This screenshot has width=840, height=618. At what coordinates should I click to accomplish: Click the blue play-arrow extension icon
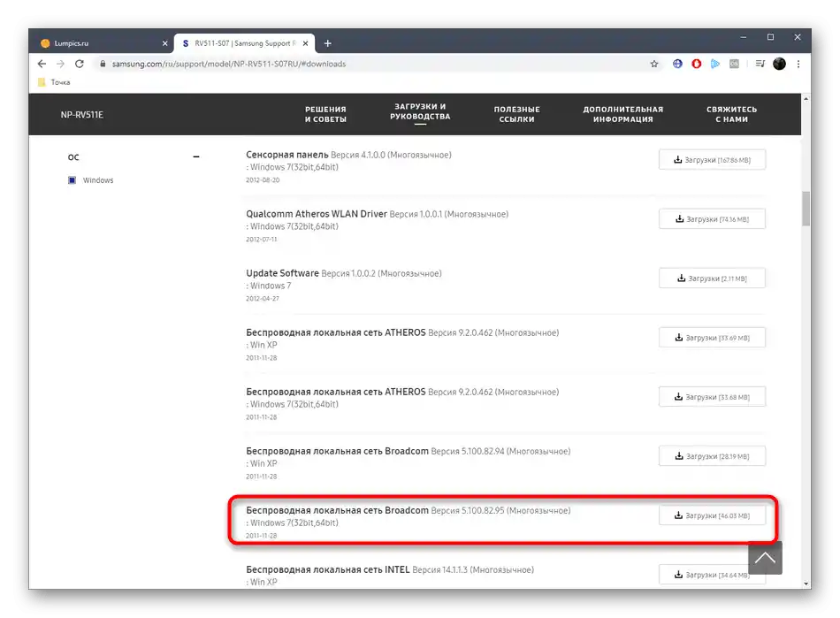(715, 64)
